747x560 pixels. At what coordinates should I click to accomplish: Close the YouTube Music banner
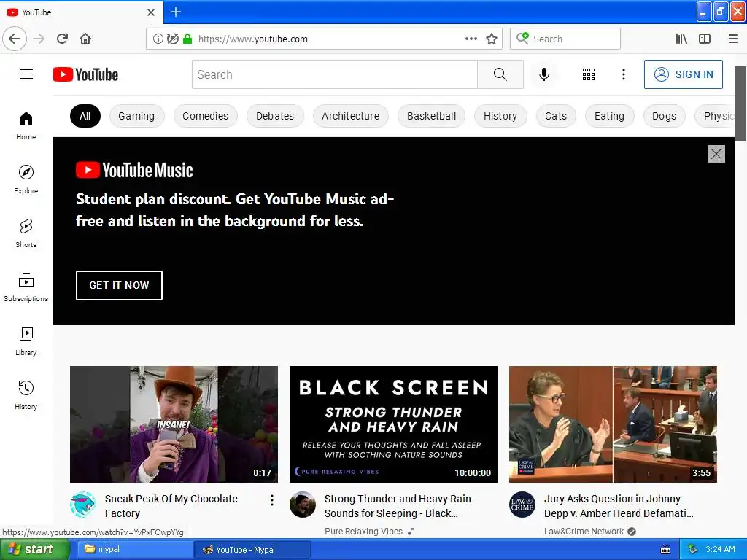pyautogui.click(x=716, y=154)
